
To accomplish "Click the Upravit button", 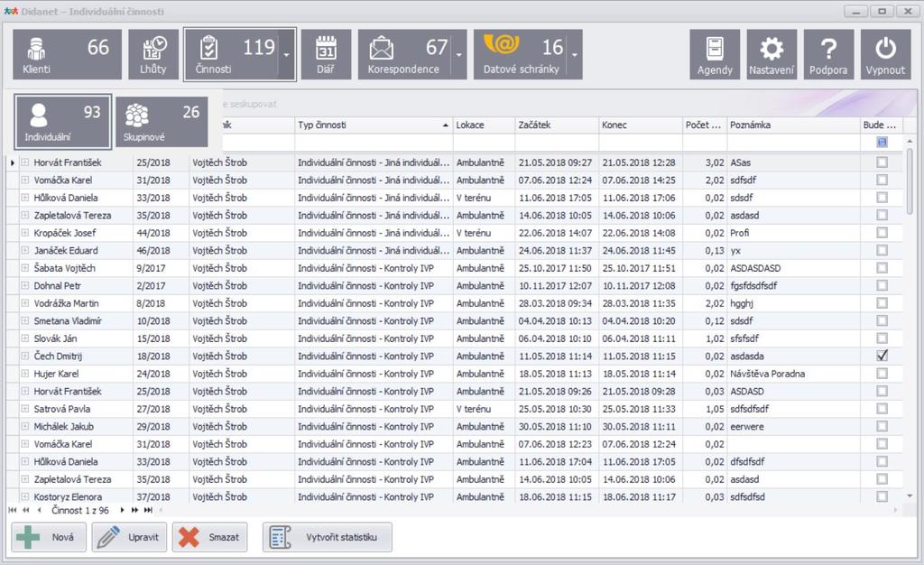I will (129, 537).
